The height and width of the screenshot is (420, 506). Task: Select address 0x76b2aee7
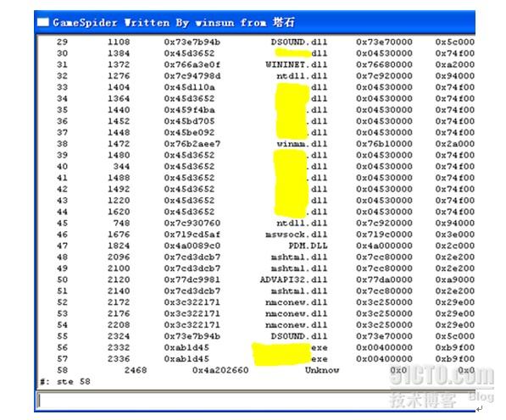[192, 144]
